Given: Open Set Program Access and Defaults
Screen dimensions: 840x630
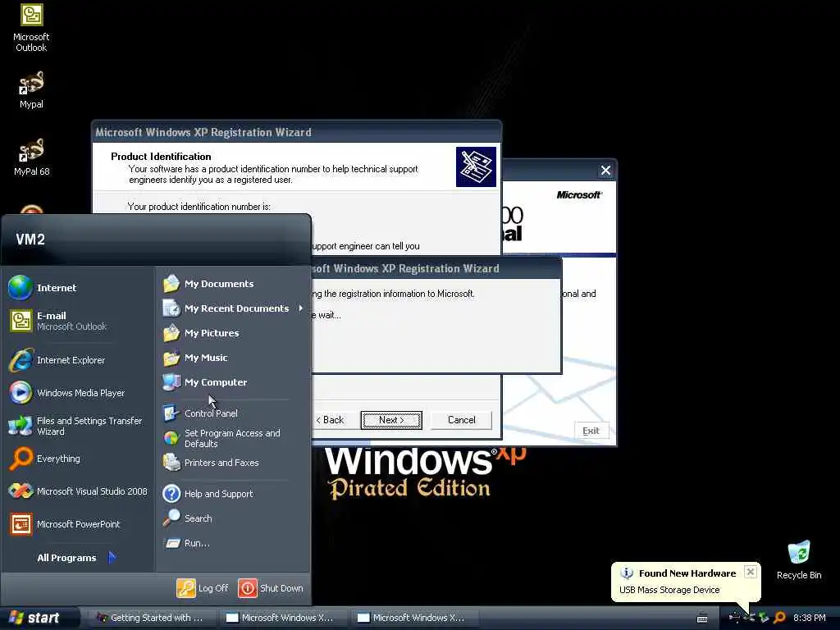Looking at the screenshot, I should [x=221, y=438].
